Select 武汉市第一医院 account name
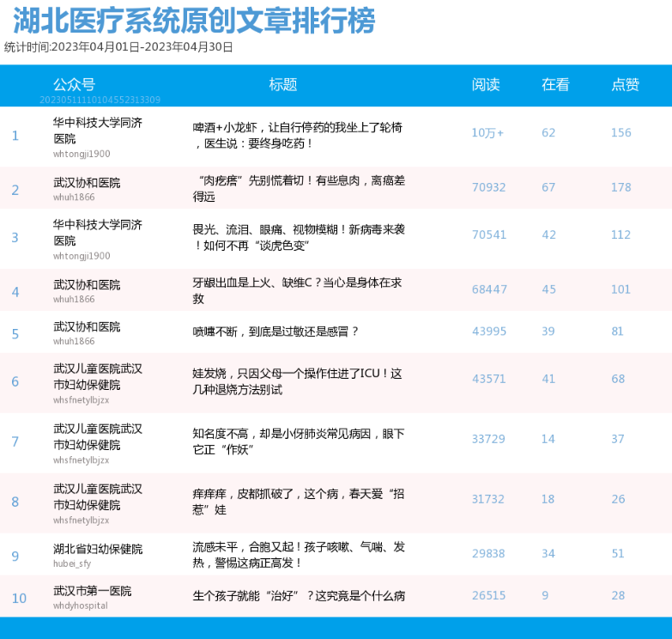The height and width of the screenshot is (639, 672). (x=92, y=591)
